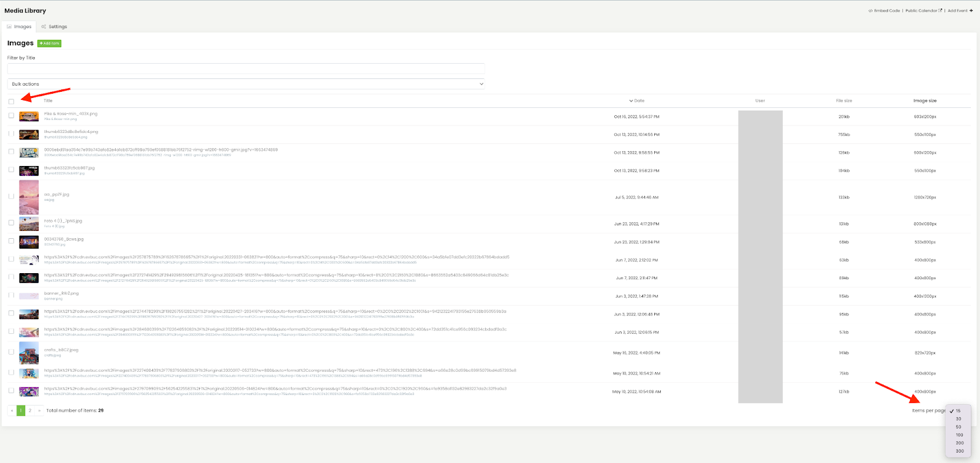Select checkbox for 0006ebd91aa354c rimg jpg row

11,151
